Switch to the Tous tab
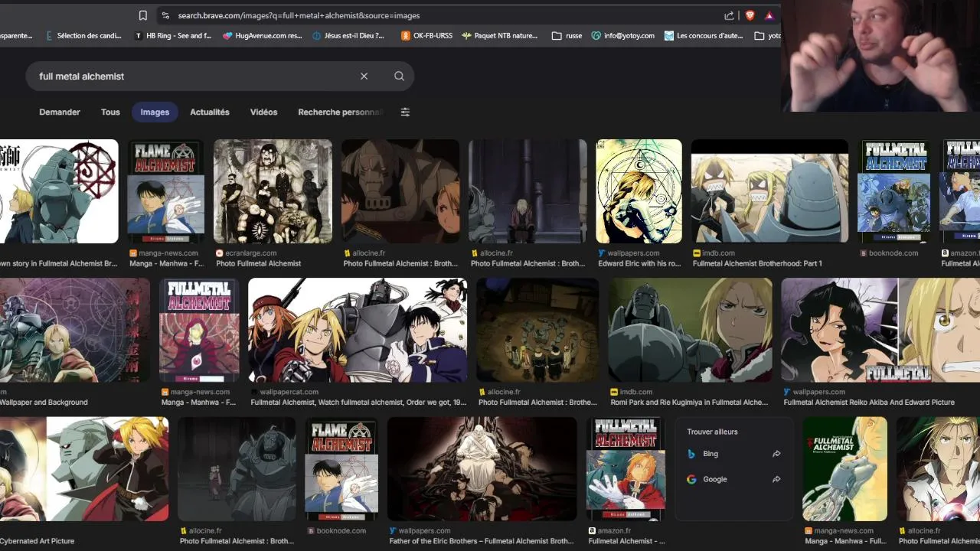The height and width of the screenshot is (551, 980). pos(110,112)
